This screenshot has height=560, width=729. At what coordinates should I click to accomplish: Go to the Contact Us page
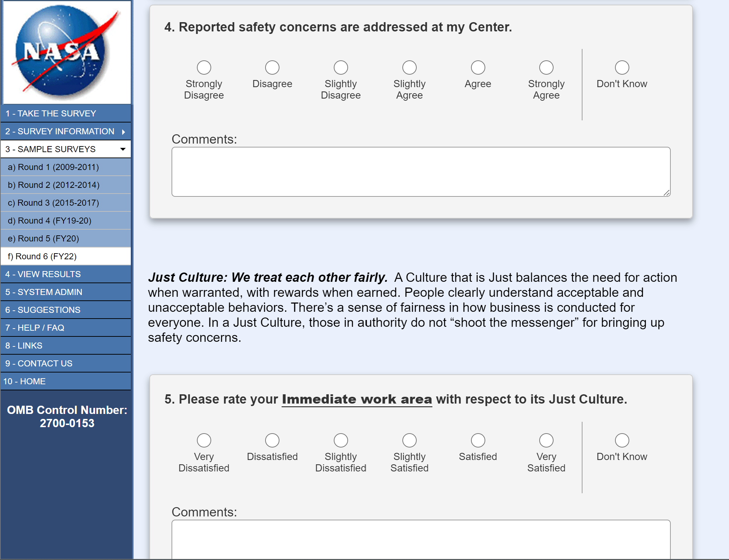(x=39, y=364)
